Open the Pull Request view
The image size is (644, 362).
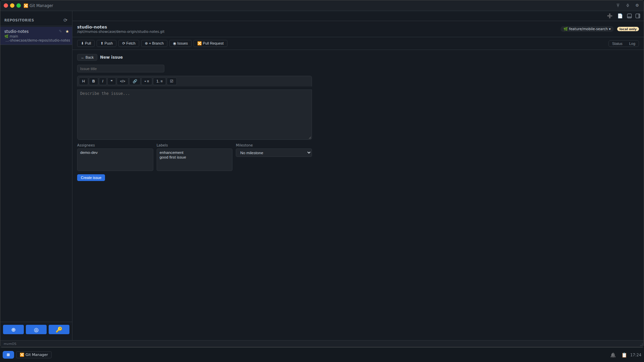(x=210, y=43)
